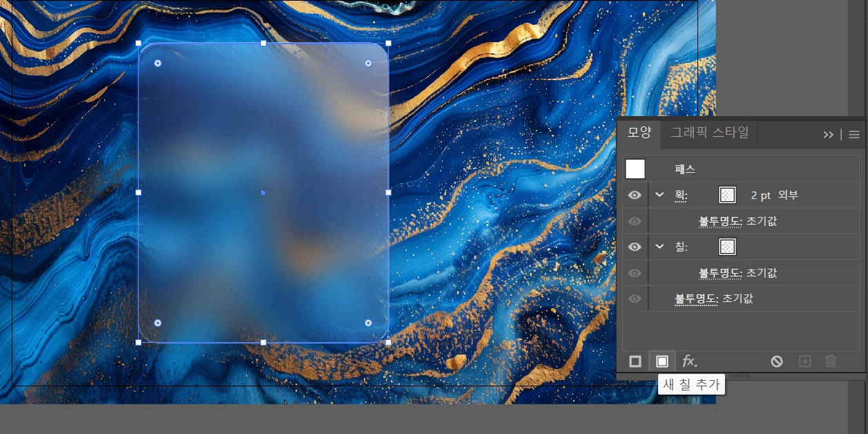Collapse the 획 stroke row chevron
The height and width of the screenshot is (434, 868).
pyautogui.click(x=659, y=196)
